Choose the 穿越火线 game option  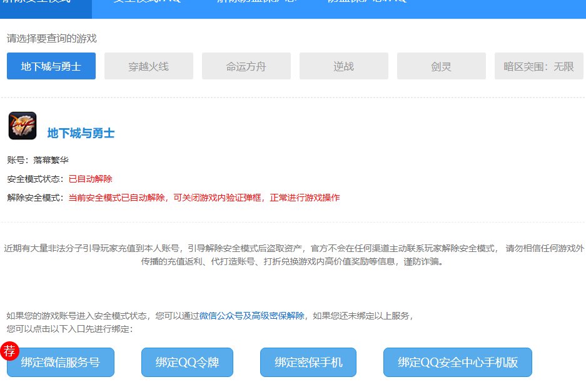point(149,66)
